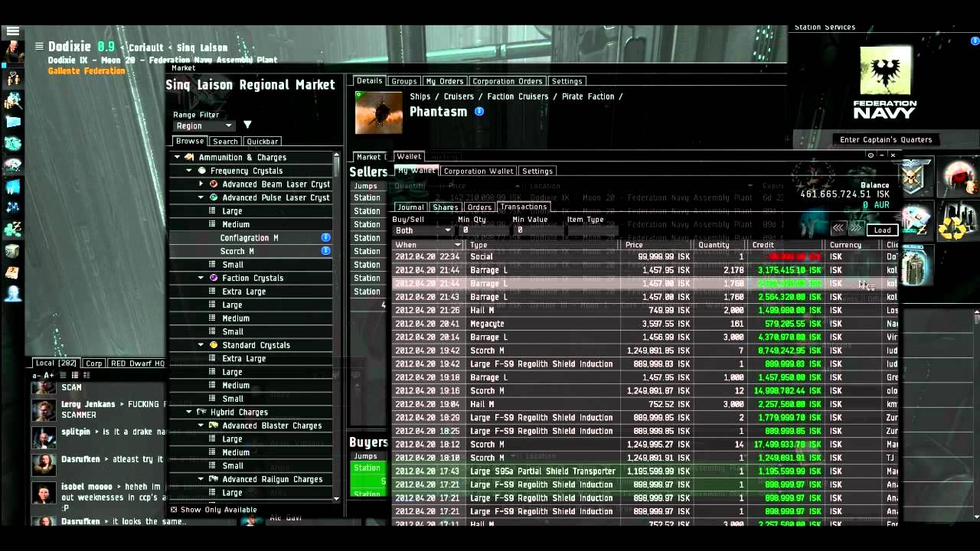Sort transactions by Price column
Viewport: 980px width, 551px height.
658,245
